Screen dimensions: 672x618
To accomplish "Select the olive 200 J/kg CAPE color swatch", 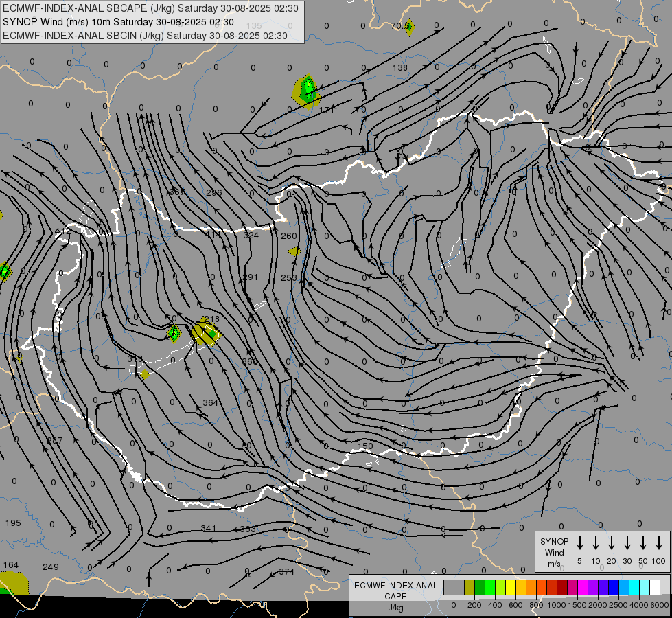I will [x=470, y=588].
